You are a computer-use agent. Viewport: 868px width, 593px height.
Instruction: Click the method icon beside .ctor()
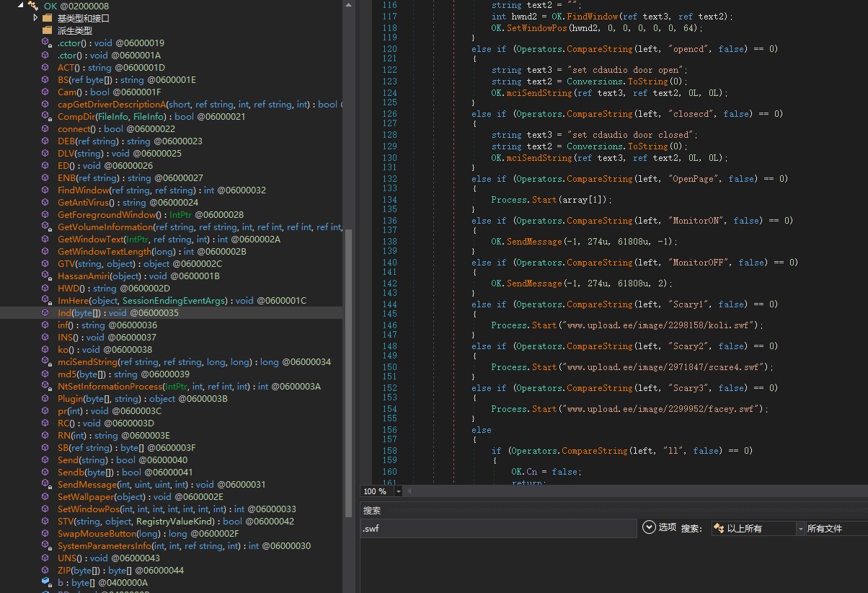coord(46,55)
